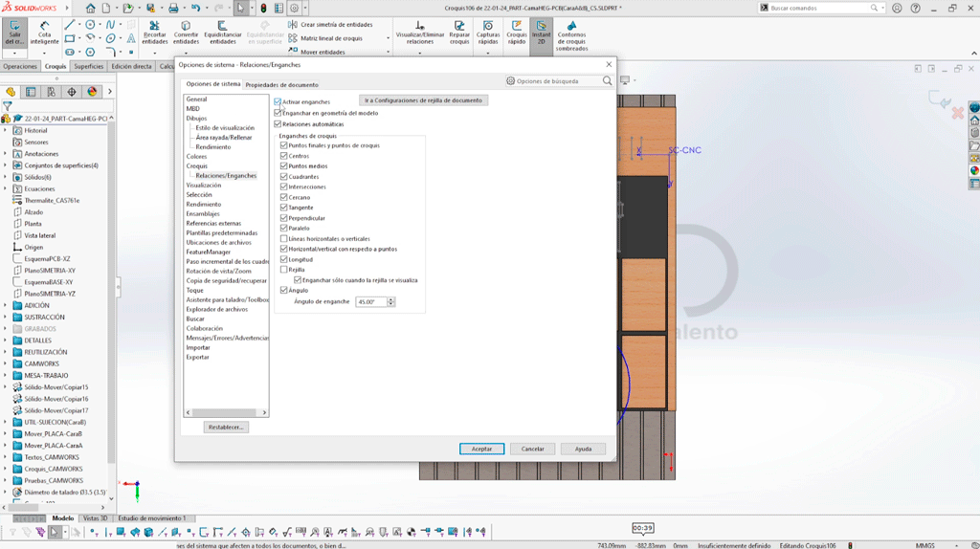980x549 pixels.
Task: Toggle Tangente checkbox
Action: 283,208
